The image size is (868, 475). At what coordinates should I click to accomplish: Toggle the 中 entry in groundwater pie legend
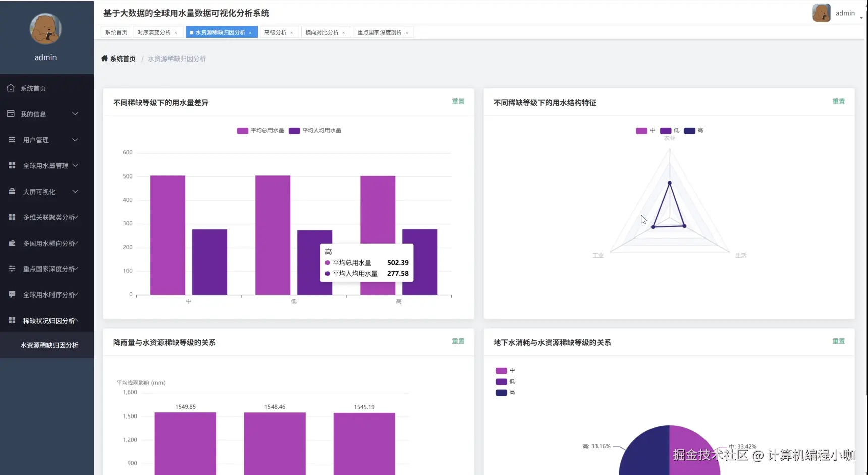click(x=505, y=371)
